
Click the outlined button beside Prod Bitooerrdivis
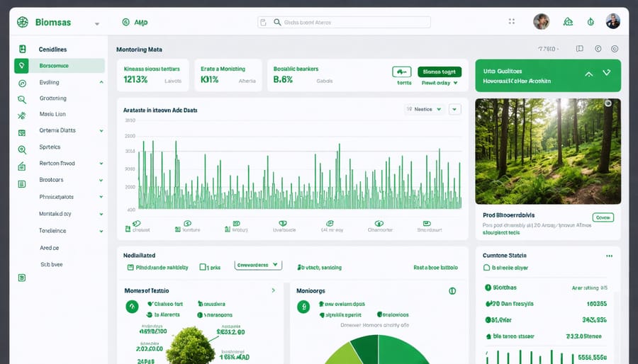click(603, 217)
